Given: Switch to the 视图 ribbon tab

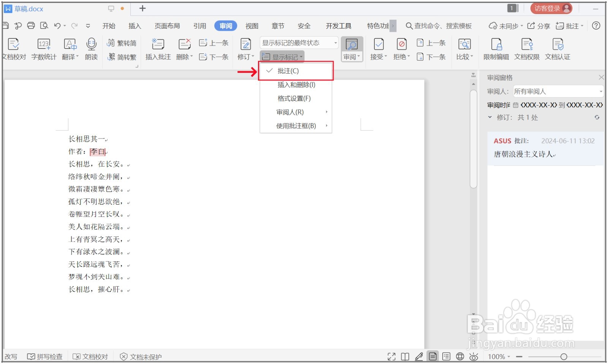Looking at the screenshot, I should coord(252,26).
